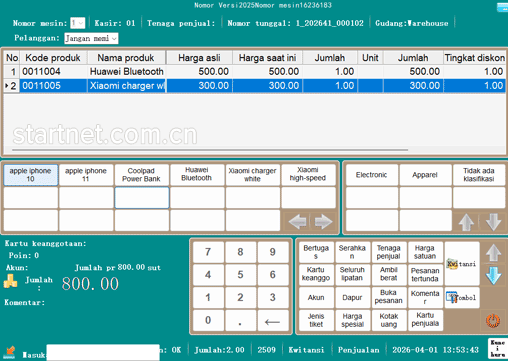This screenshot has width=508, height=361.
Task: Click the keyboard icon at top right
Action: coord(502,7)
